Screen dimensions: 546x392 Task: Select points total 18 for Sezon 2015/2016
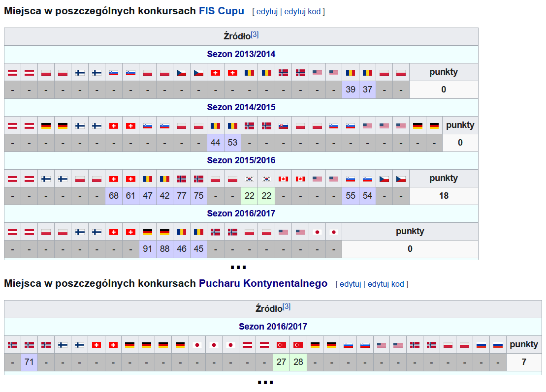444,196
